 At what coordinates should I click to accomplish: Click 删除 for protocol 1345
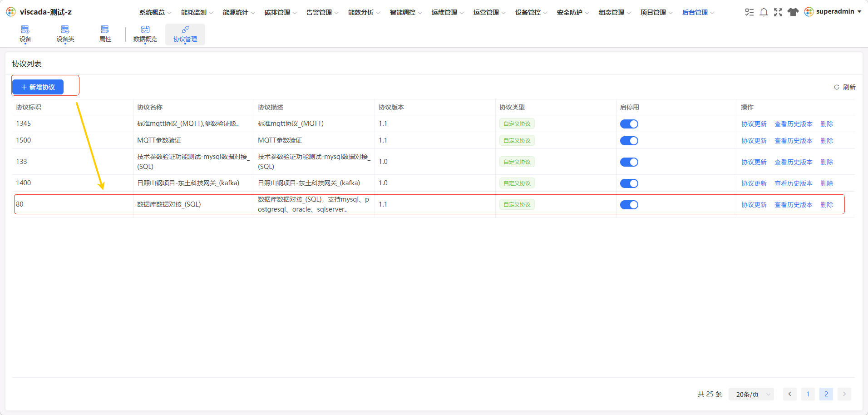[827, 124]
